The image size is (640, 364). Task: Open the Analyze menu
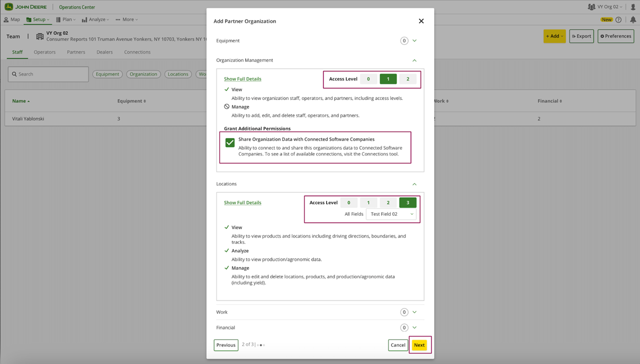[x=95, y=20]
